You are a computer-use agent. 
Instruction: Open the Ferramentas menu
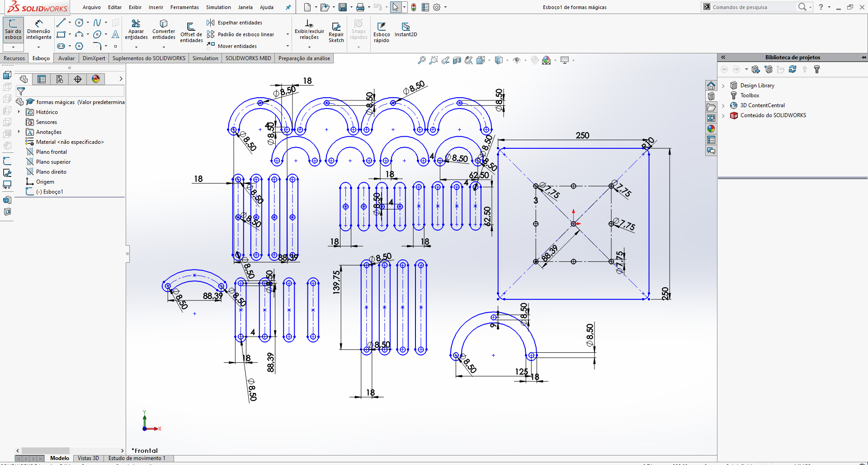(184, 7)
